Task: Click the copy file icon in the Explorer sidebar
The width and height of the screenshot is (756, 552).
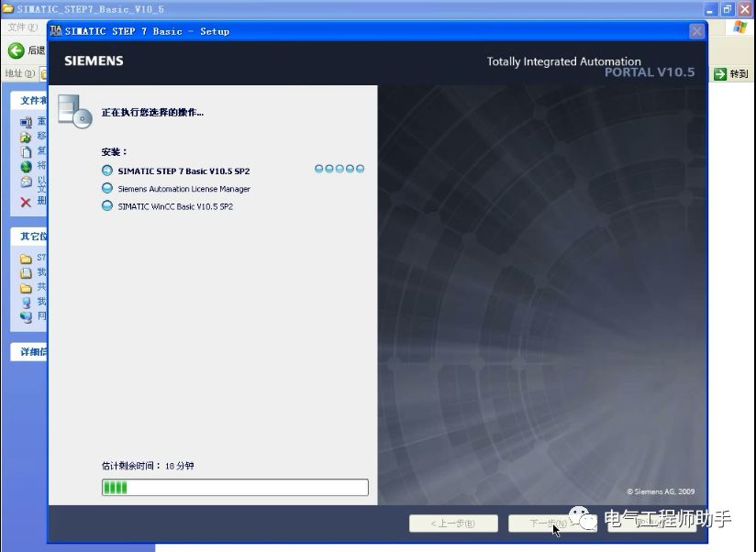Action: pyautogui.click(x=26, y=152)
